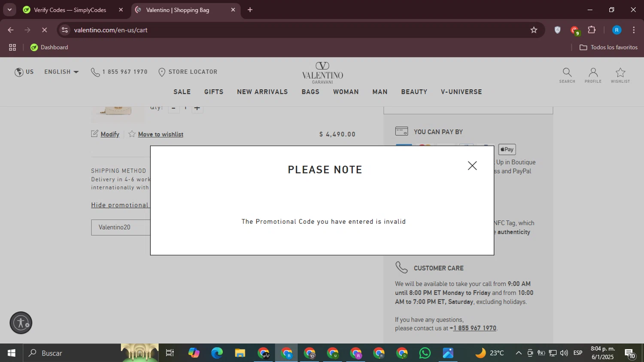Bookmark this page with star icon
Viewport: 644px width, 362px height.
[x=534, y=30]
